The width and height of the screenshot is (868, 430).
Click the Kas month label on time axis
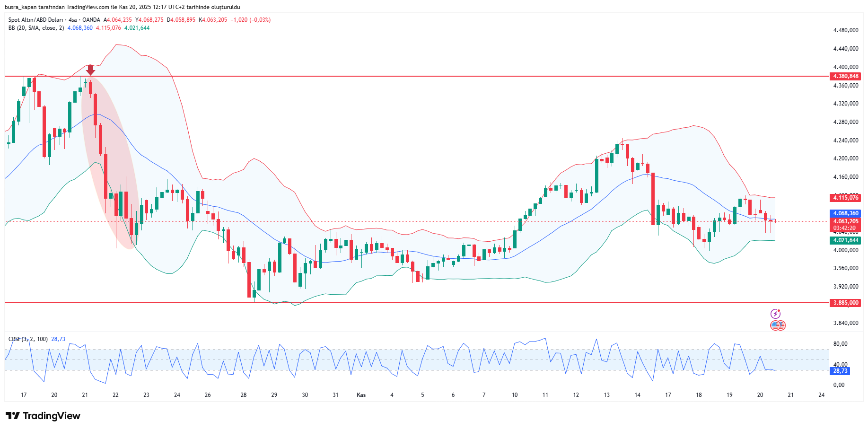[361, 395]
